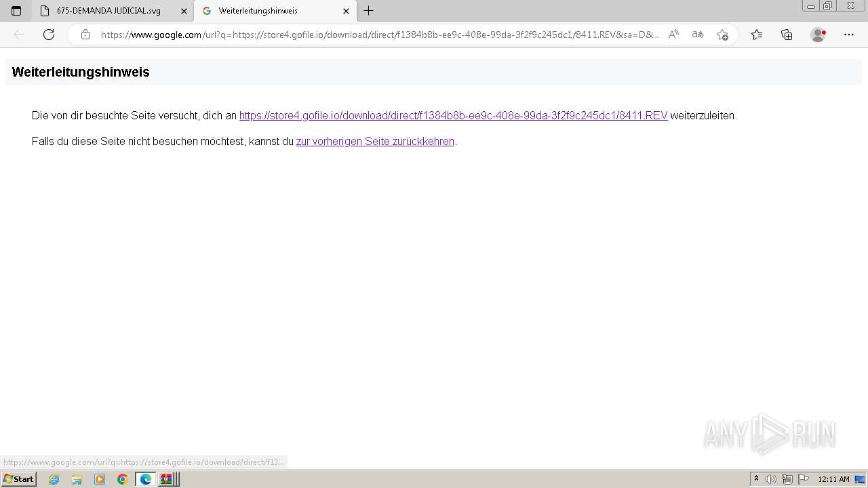Open the profile avatar menu
The height and width of the screenshot is (488, 868).
(x=818, y=35)
